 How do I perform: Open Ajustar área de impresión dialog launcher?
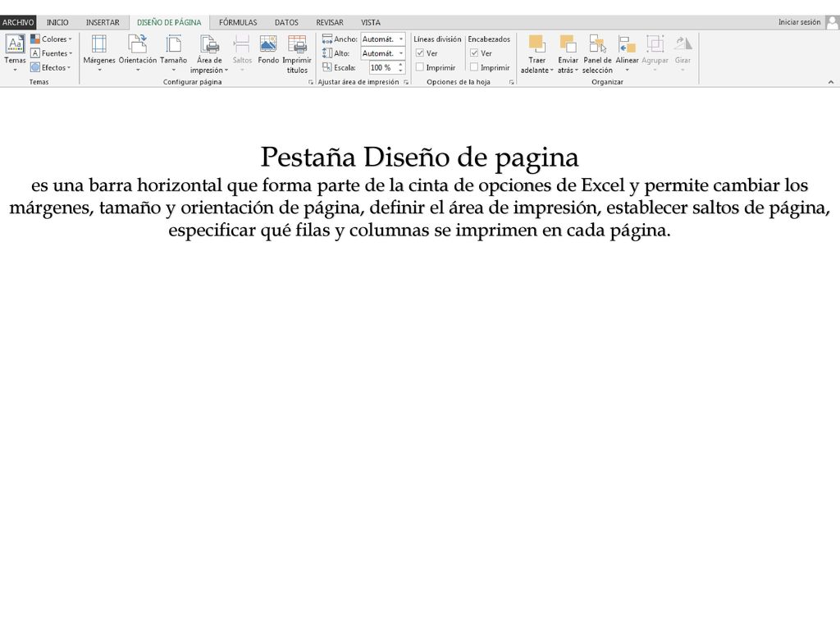406,83
